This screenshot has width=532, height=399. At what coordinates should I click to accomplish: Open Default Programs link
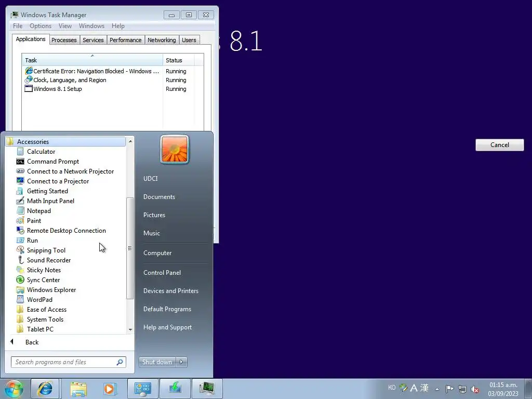pyautogui.click(x=167, y=309)
